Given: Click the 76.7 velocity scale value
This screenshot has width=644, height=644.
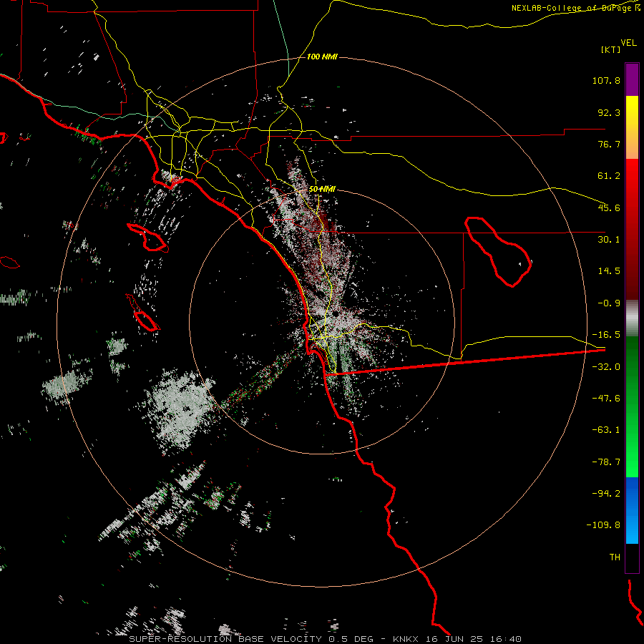Looking at the screenshot, I should [x=609, y=144].
